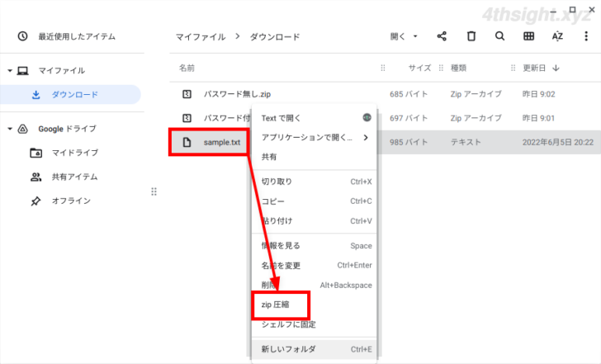Choose 新しいフォルダ in the context menu
The width and height of the screenshot is (601, 364).
tap(315, 349)
